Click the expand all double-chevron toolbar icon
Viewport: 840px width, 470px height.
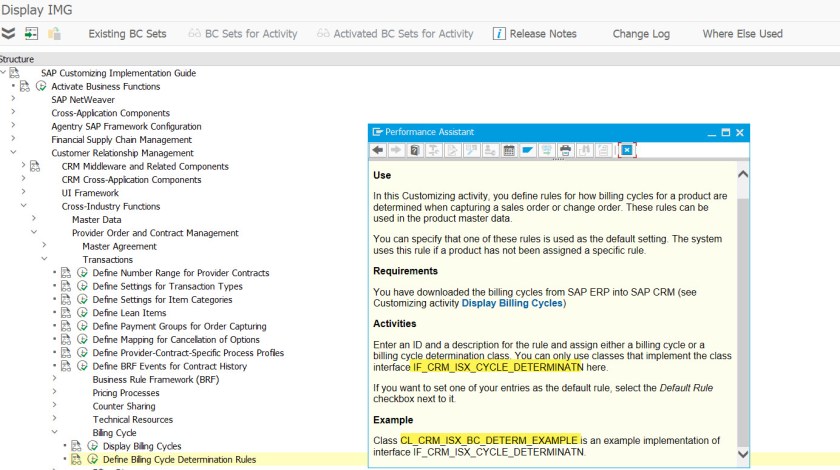(8, 34)
